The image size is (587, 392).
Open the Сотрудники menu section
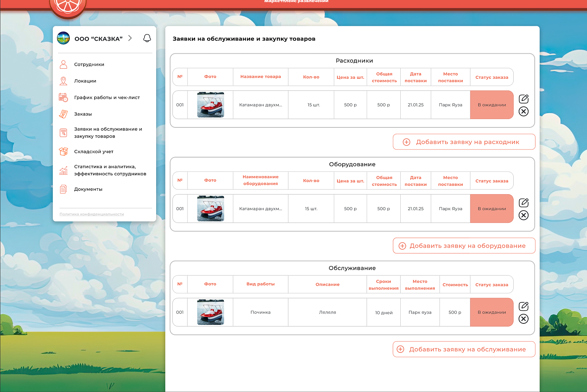89,65
